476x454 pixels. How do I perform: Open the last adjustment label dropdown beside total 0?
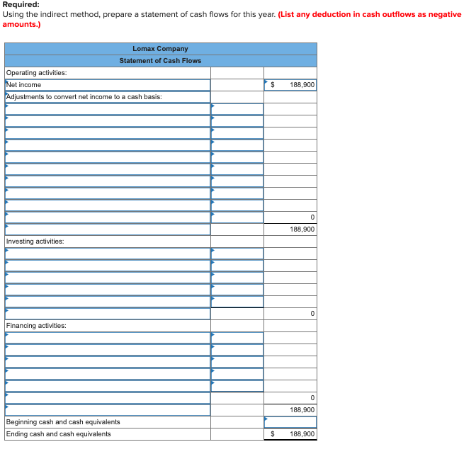[x=108, y=217]
